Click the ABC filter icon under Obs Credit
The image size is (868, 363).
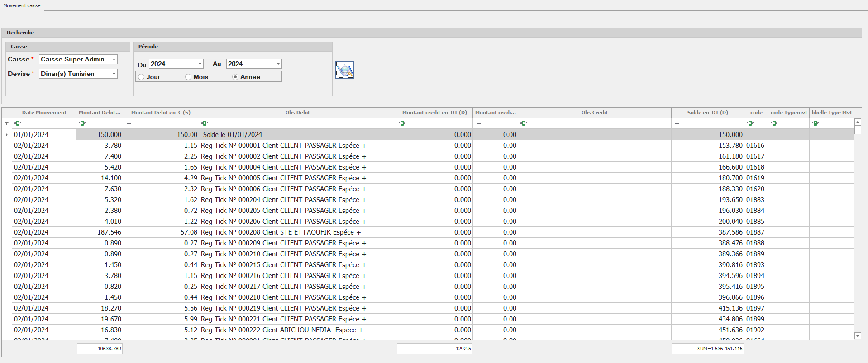[524, 123]
